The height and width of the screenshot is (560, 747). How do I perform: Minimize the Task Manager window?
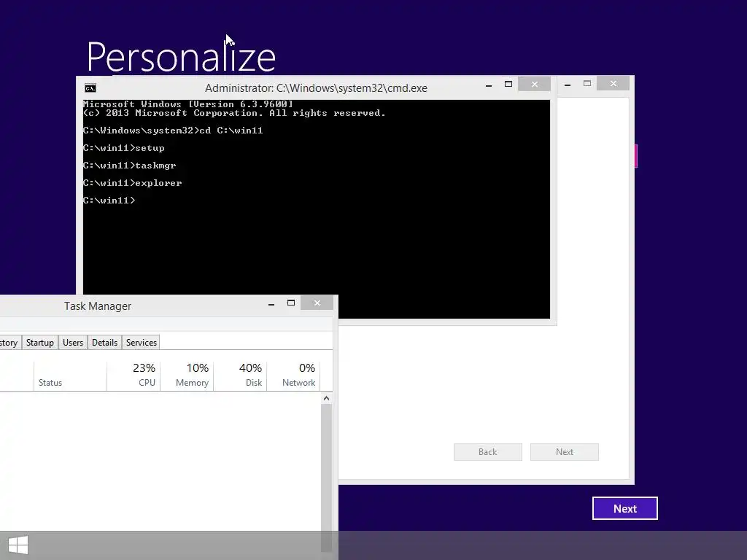pos(271,303)
